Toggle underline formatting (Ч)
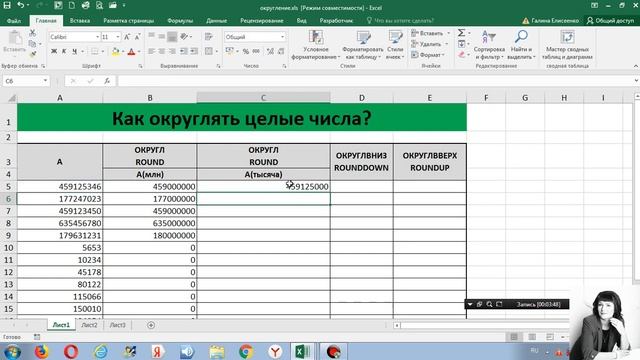Viewport: 640px width, 360px height. 74,51
